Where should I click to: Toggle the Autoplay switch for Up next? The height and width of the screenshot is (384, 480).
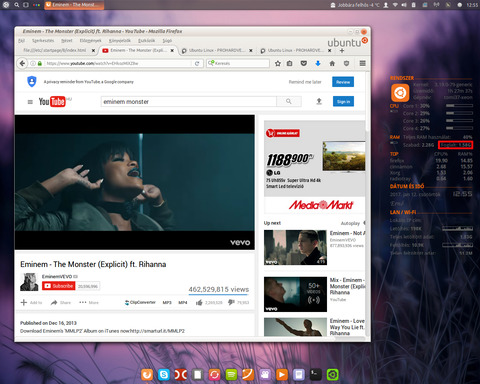pyautogui.click(x=364, y=223)
